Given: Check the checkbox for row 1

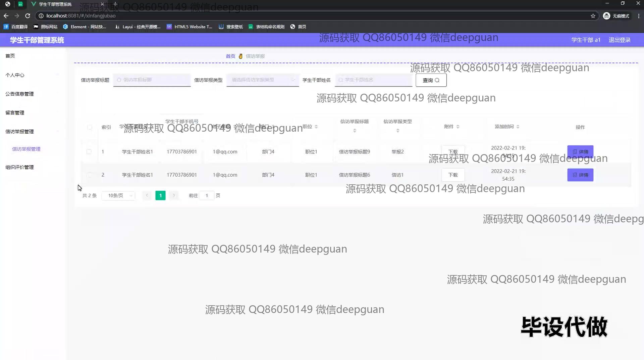Looking at the screenshot, I should point(89,152).
